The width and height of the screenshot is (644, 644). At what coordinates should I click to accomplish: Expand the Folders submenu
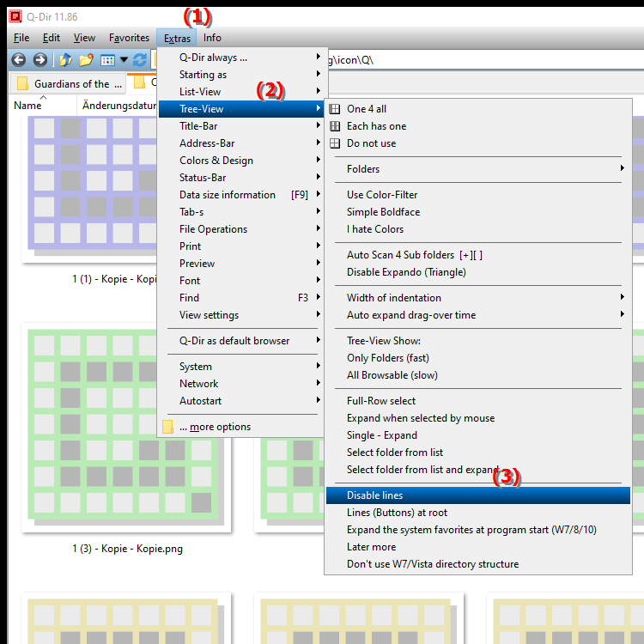click(x=478, y=169)
